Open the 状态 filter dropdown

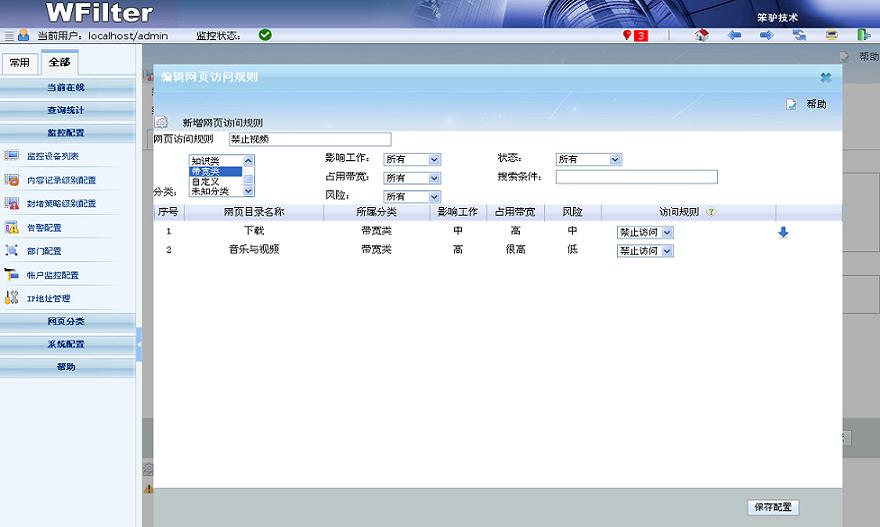click(x=589, y=159)
